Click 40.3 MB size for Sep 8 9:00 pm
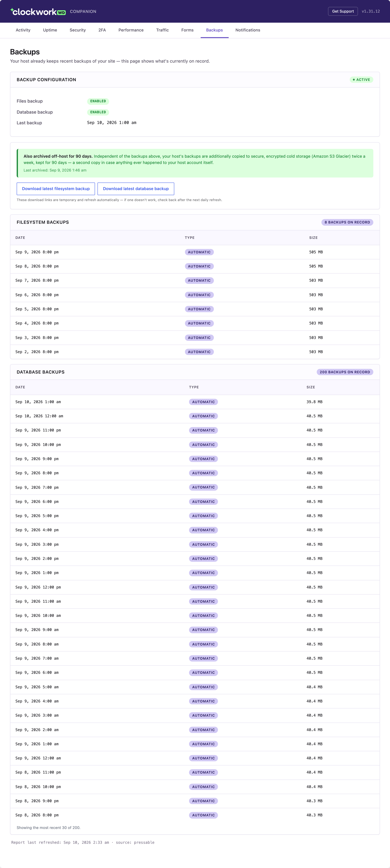This screenshot has height=868, width=390. tap(315, 801)
